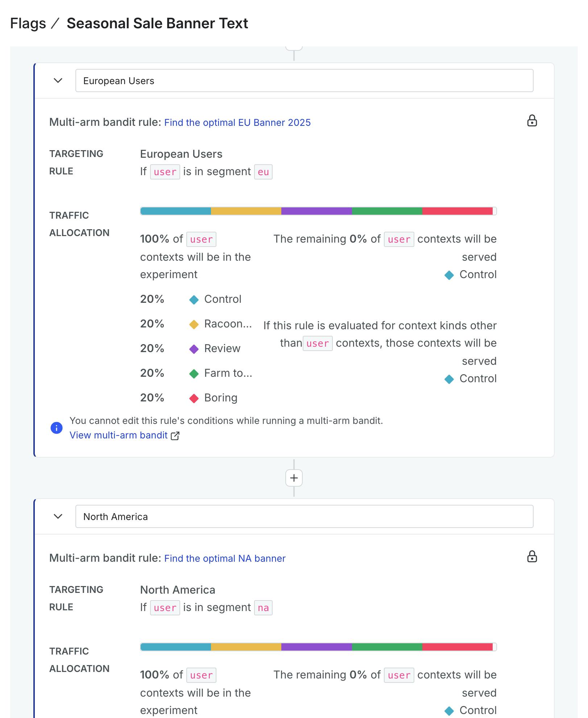The image size is (588, 718).
Task: Collapse the European Users rule
Action: click(58, 81)
